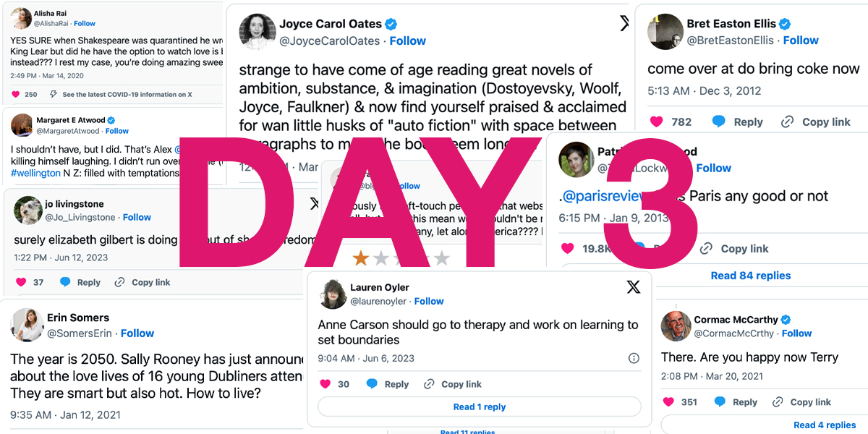The image size is (868, 434).
Task: Click Copy link on Bret Easton Ellis's tweet
Action: tap(826, 122)
